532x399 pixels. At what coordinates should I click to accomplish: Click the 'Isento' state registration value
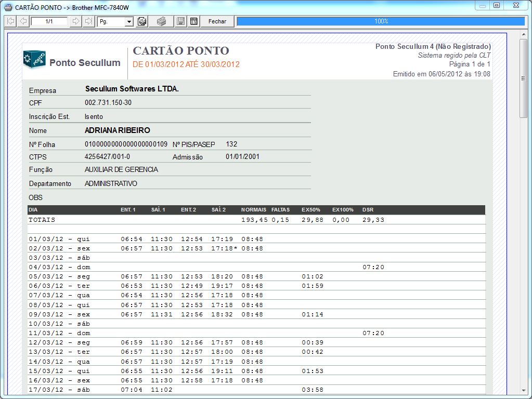pyautogui.click(x=94, y=116)
